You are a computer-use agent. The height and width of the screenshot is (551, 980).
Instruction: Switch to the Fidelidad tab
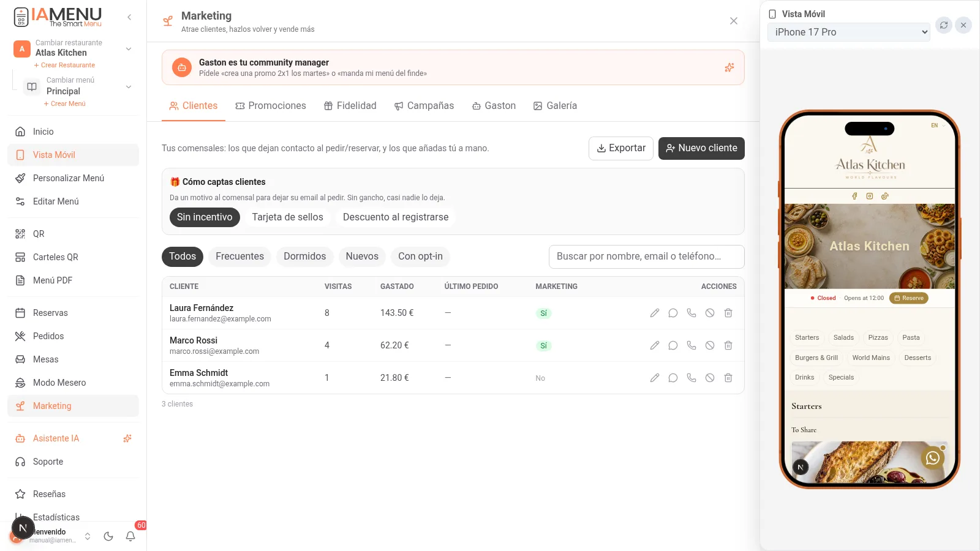click(350, 106)
